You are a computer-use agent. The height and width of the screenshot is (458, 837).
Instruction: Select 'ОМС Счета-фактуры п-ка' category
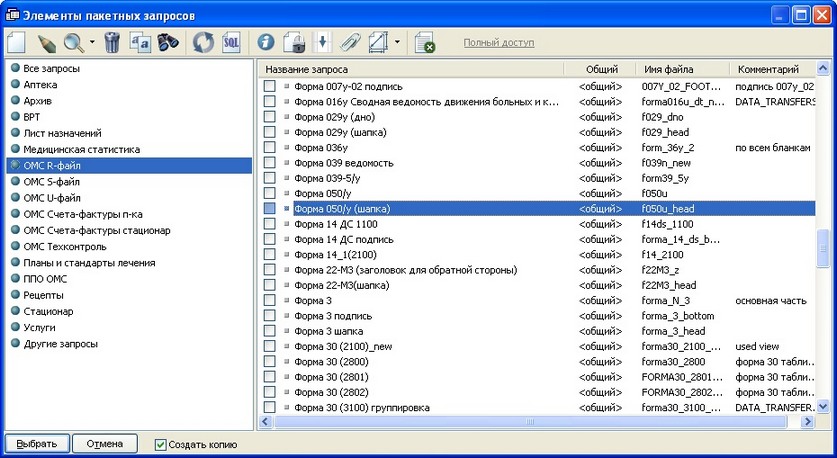pyautogui.click(x=83, y=214)
